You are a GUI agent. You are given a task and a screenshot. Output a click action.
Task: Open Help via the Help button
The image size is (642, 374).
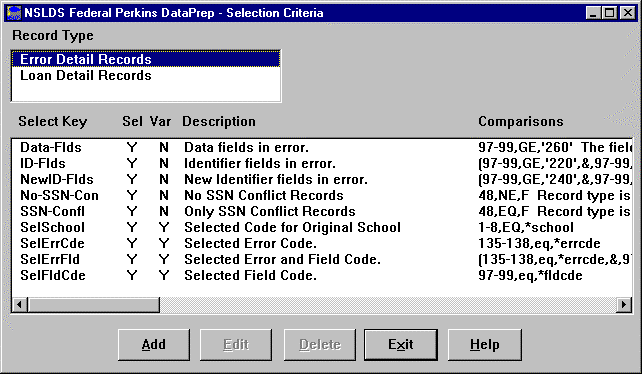pyautogui.click(x=485, y=345)
